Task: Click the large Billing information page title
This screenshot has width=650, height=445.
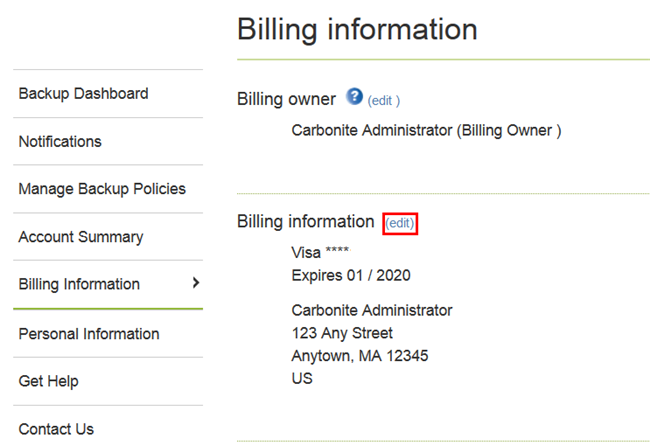Action: [x=357, y=29]
